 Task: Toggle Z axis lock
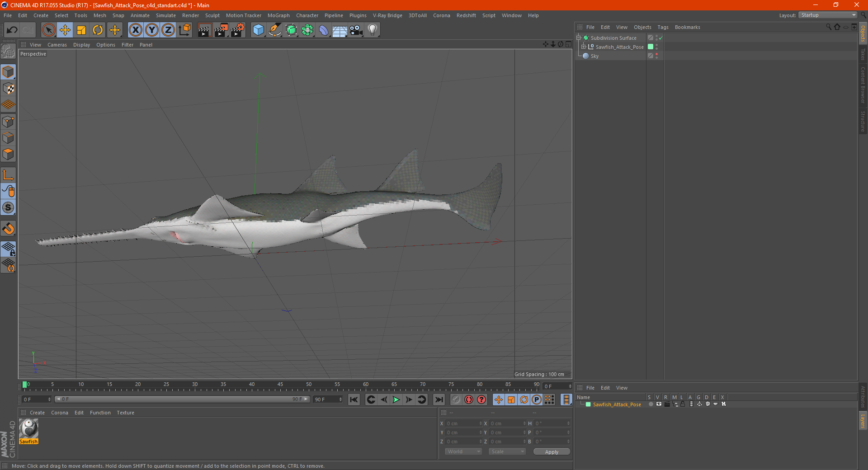click(168, 30)
